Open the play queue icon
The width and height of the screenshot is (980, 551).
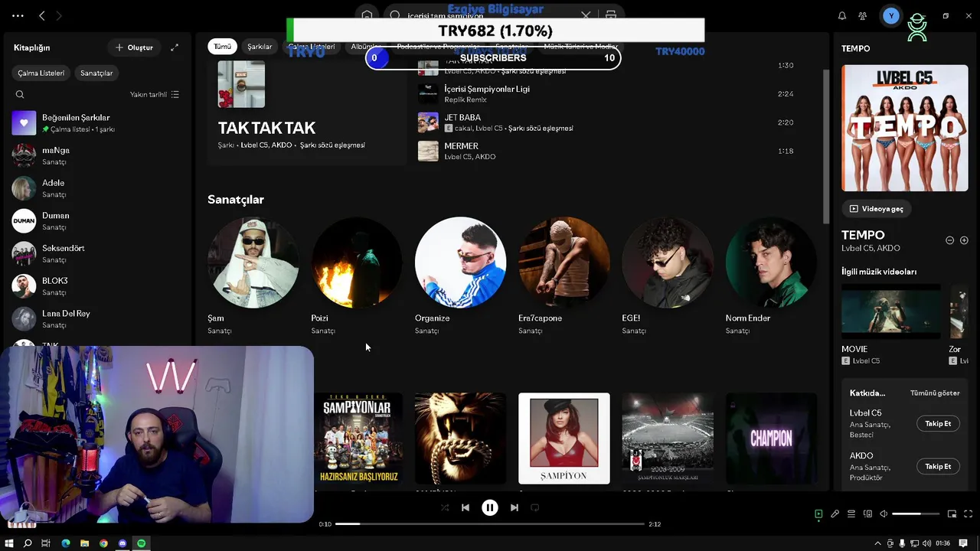851,514
